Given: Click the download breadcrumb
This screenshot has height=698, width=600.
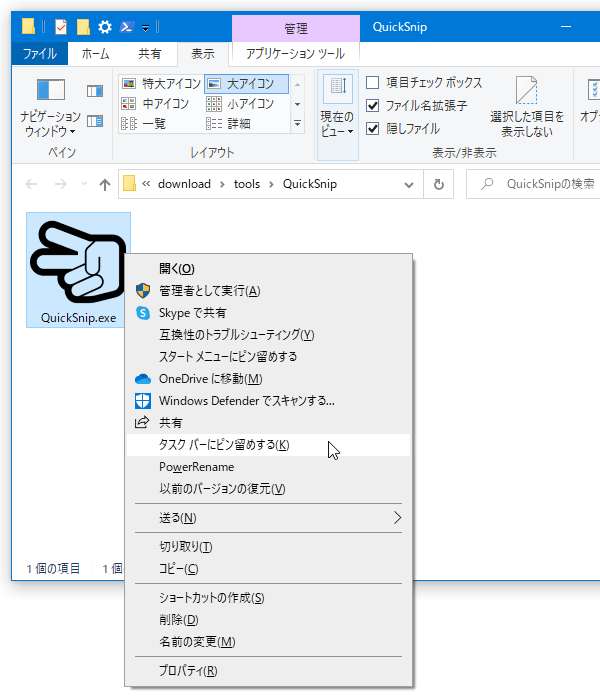Looking at the screenshot, I should [184, 184].
